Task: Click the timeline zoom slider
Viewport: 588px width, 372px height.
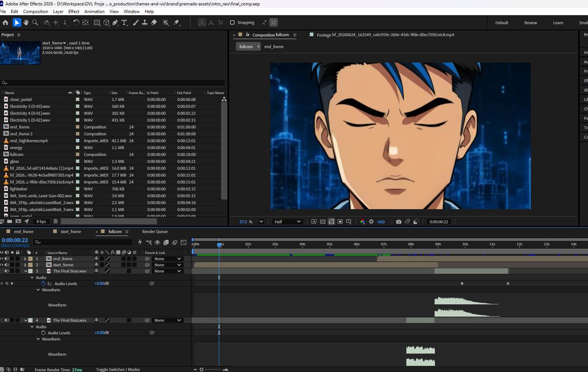Action: coord(212,370)
